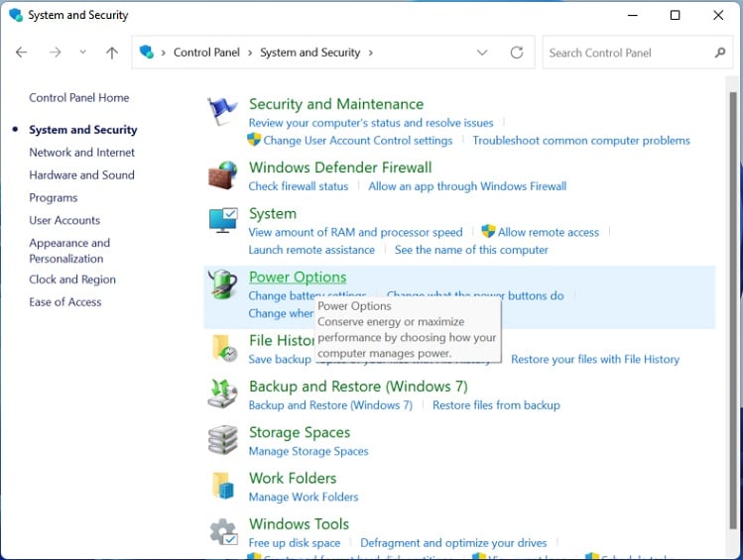
Task: Click the shield icon beside Allow remote access
Action: [x=488, y=232]
